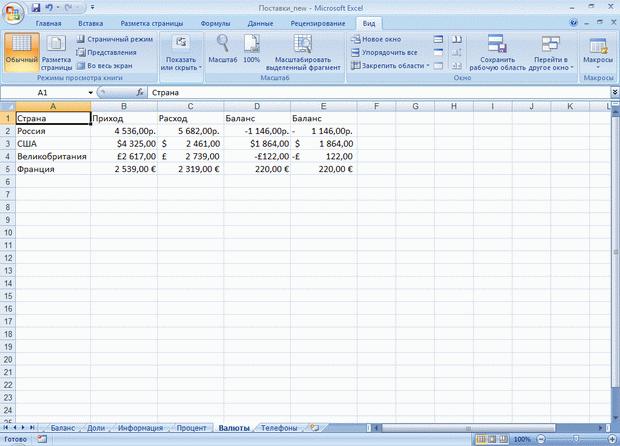The height and width of the screenshot is (446, 620).
Task: Go to last sheet with navigation arrow
Action: [x=32, y=428]
